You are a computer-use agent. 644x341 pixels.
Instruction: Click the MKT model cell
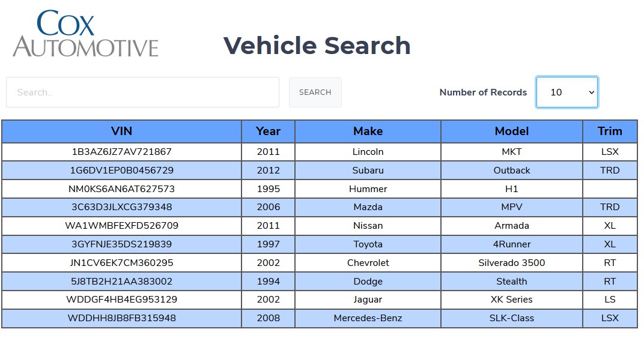coord(512,152)
